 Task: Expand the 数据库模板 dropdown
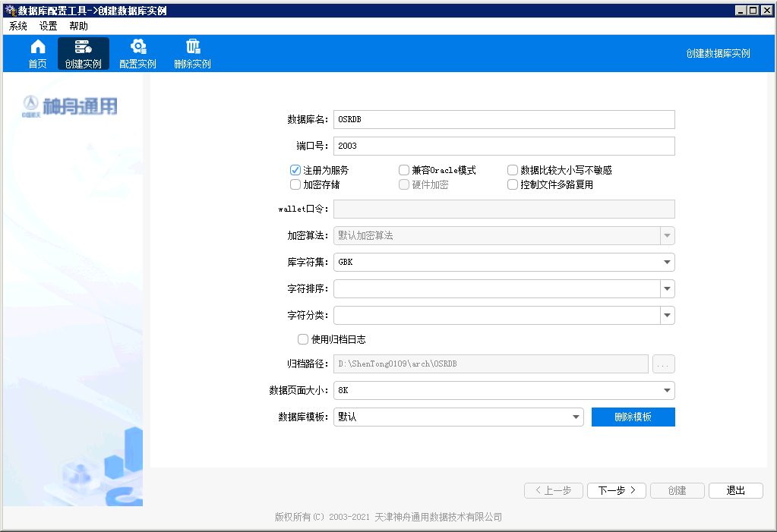576,417
